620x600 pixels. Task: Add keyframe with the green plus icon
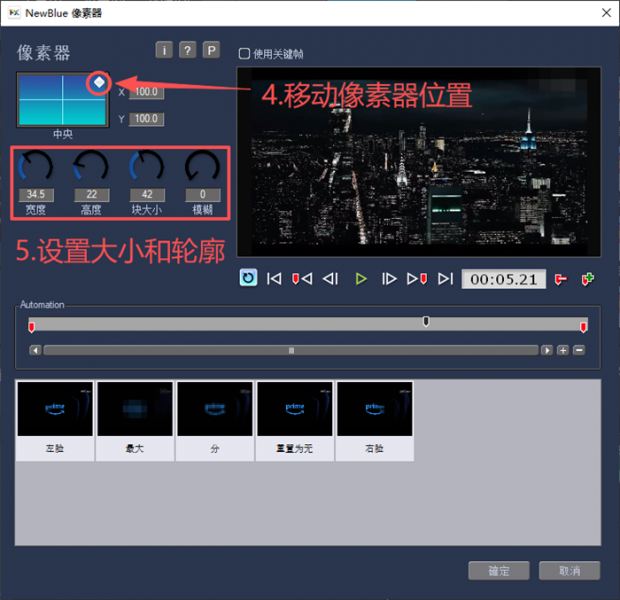[x=588, y=279]
